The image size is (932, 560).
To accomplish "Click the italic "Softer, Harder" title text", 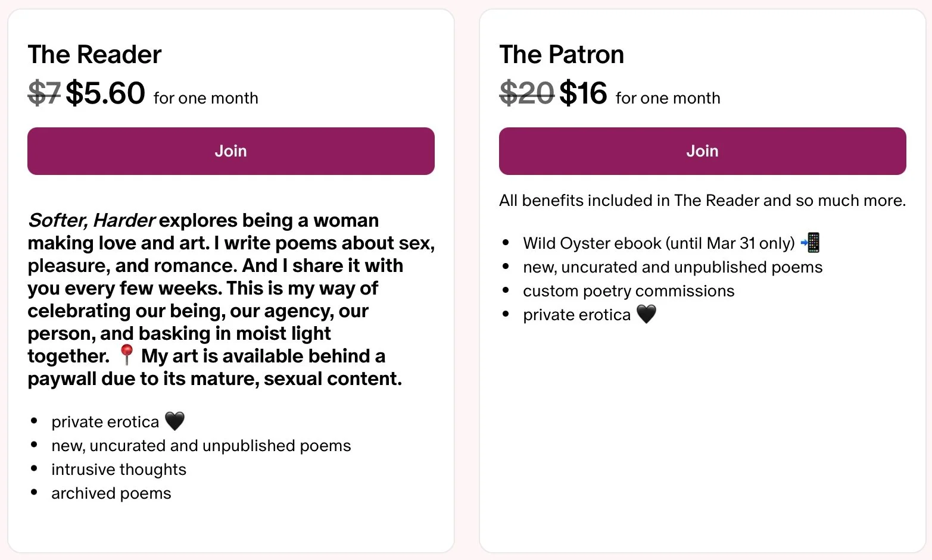I will [x=92, y=220].
